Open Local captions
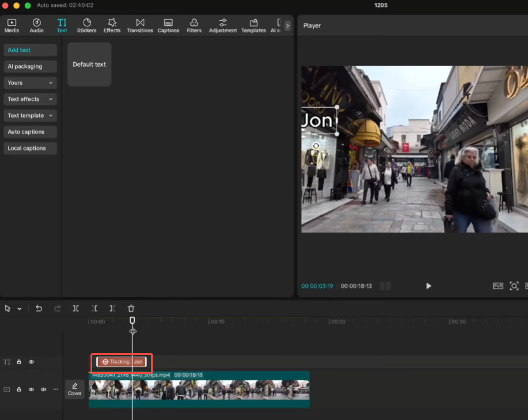The width and height of the screenshot is (528, 420). coord(31,148)
